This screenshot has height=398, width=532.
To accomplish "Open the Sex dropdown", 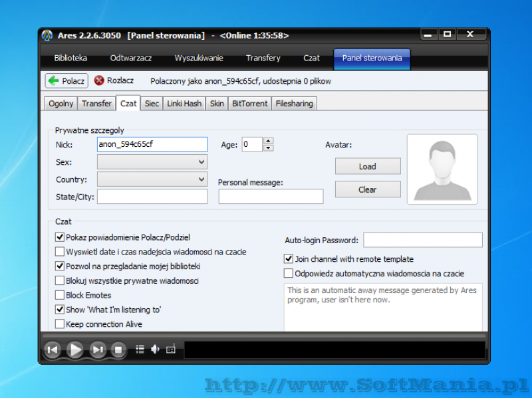I will pyautogui.click(x=152, y=162).
